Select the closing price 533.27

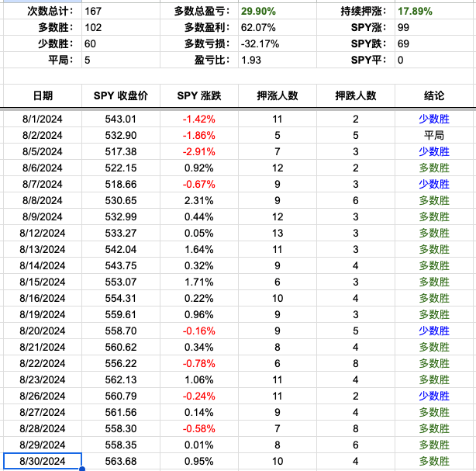tap(121, 233)
